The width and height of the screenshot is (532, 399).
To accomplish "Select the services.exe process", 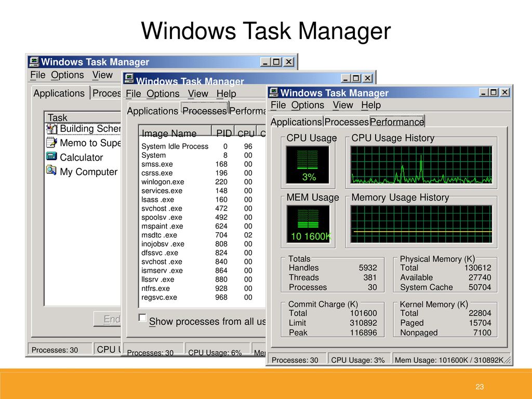I will pyautogui.click(x=202, y=191).
